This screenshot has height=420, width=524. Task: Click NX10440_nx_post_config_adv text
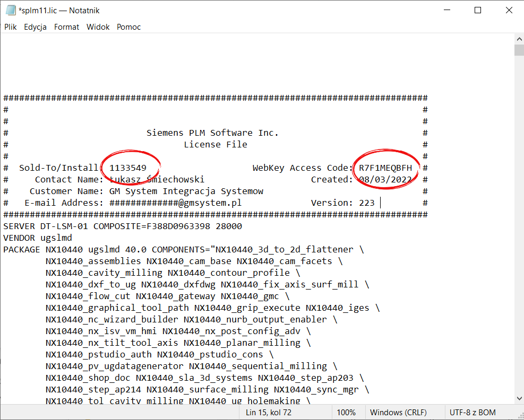[x=231, y=331]
